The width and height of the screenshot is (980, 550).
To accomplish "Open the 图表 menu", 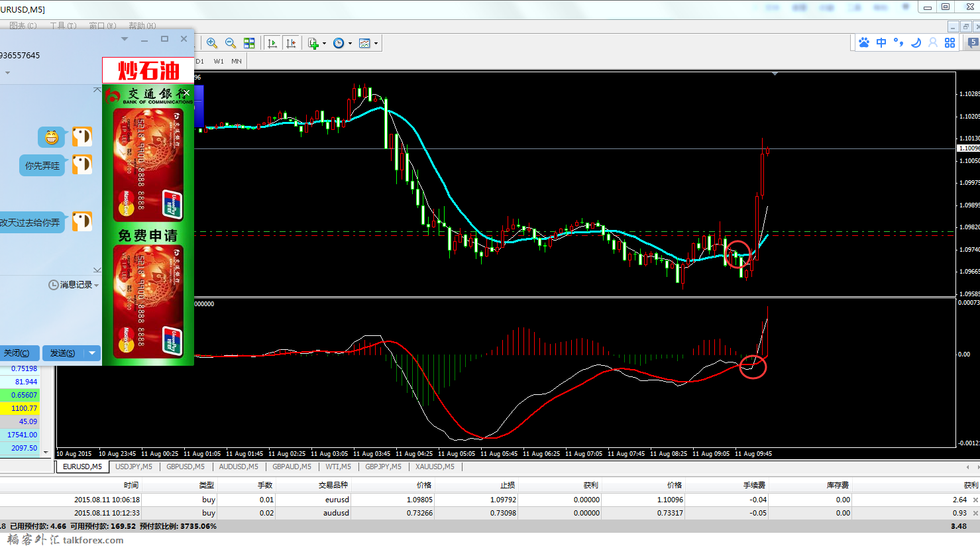I will 23,26.
